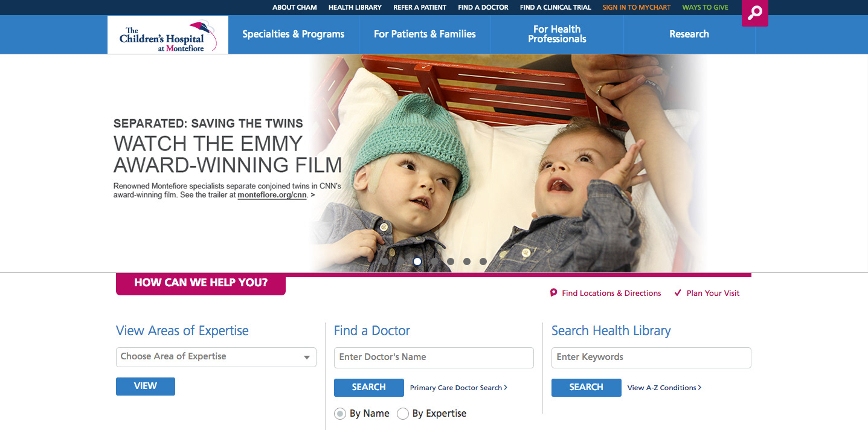Image resolution: width=868 pixels, height=430 pixels.
Task: Click SEARCH button under Find a Doctor
Action: (369, 388)
